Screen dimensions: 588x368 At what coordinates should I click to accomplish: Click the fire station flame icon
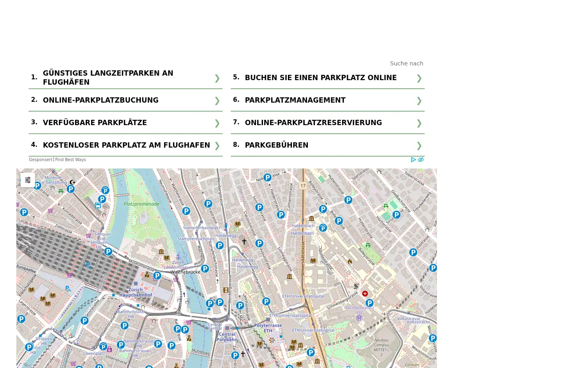[x=350, y=262]
